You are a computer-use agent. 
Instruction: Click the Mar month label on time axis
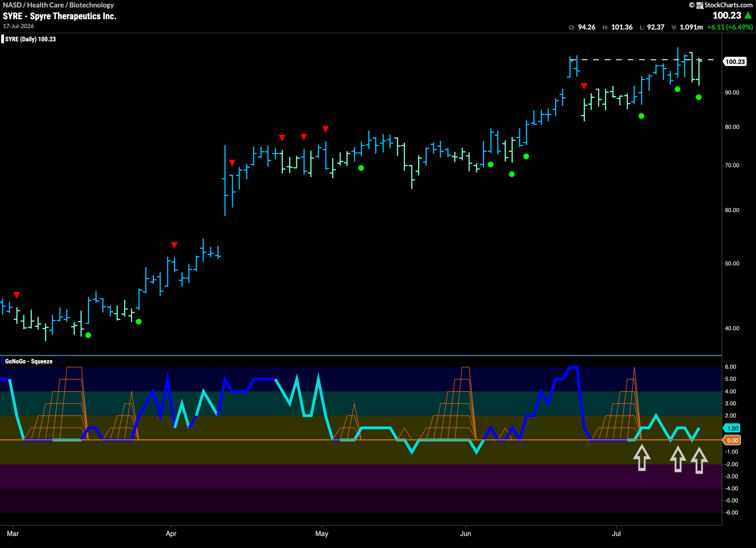click(13, 533)
